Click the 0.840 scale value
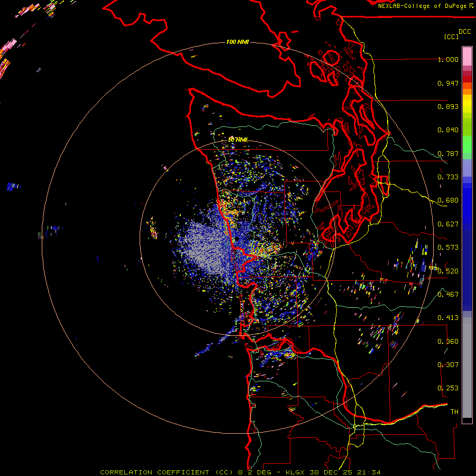The image size is (476, 476). coord(448,130)
